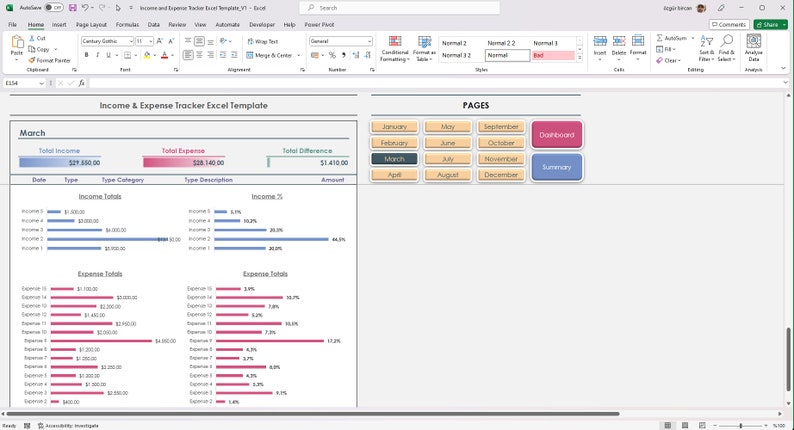Click the Increase Indent icon
Screen dimensions: 794x430
point(234,55)
